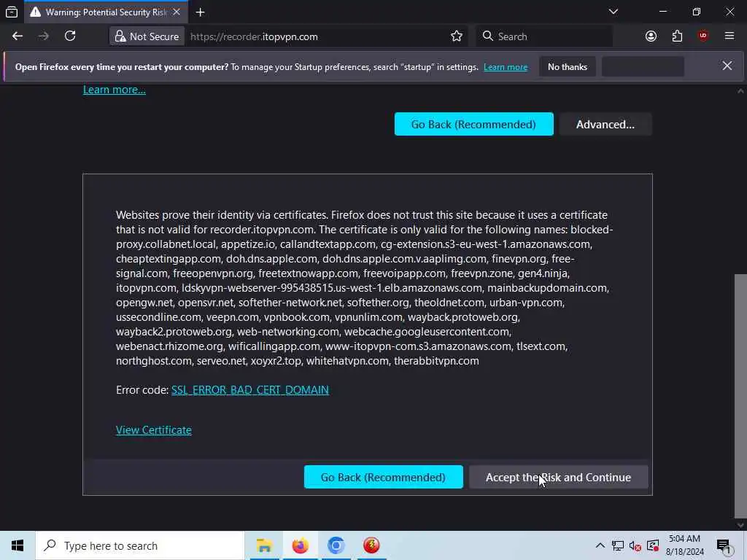Click the Type here to search box
The width and height of the screenshot is (747, 560).
139,545
